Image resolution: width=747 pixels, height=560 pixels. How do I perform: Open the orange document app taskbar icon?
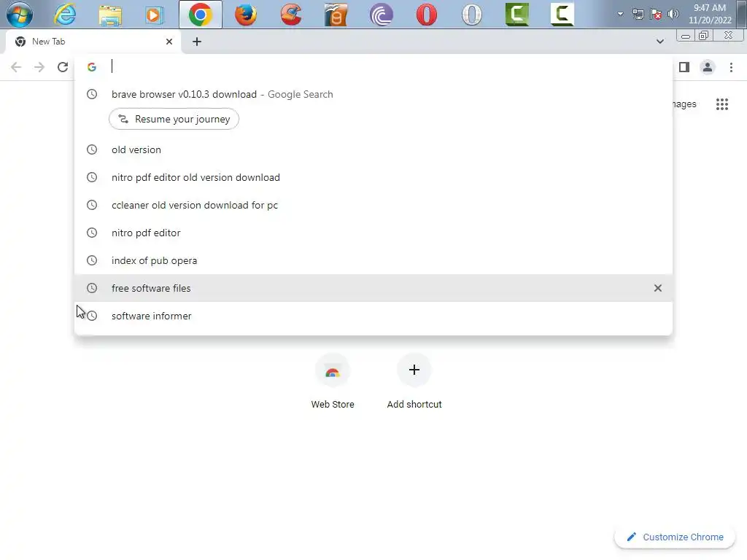(336, 15)
